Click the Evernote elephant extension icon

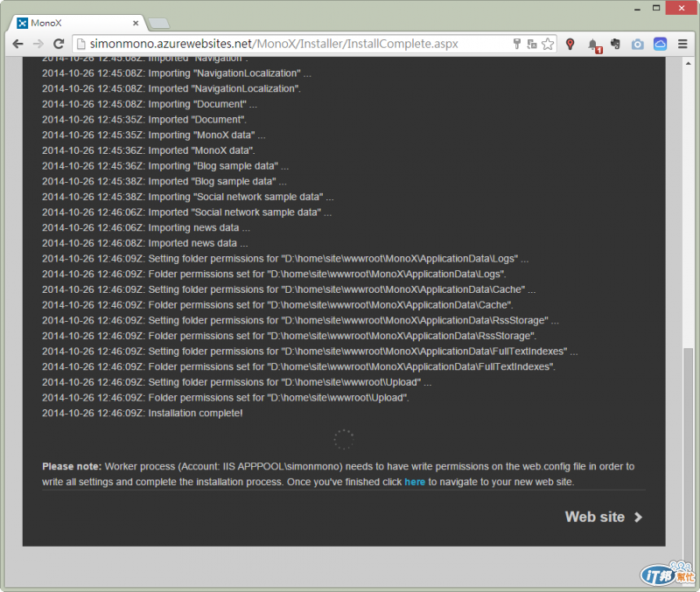pos(616,44)
